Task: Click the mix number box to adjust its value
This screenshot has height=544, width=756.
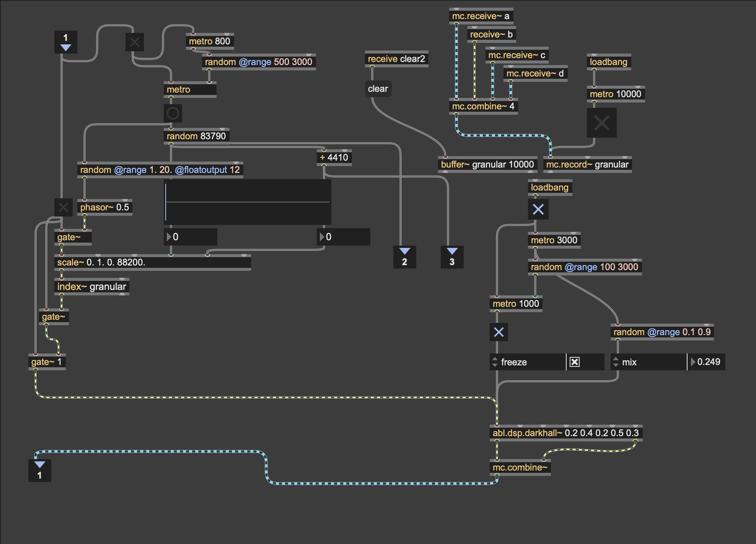Action: tap(650, 362)
